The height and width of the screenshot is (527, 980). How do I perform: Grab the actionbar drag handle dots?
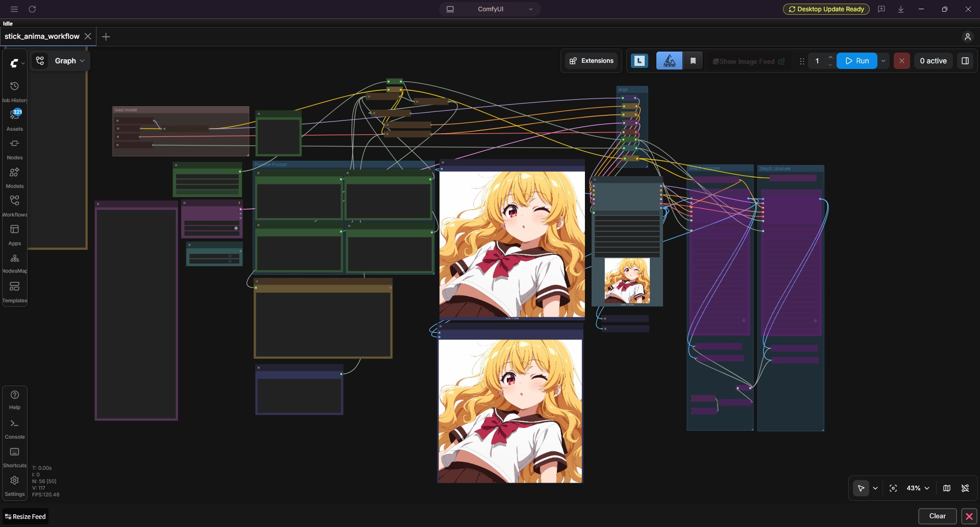pos(802,61)
